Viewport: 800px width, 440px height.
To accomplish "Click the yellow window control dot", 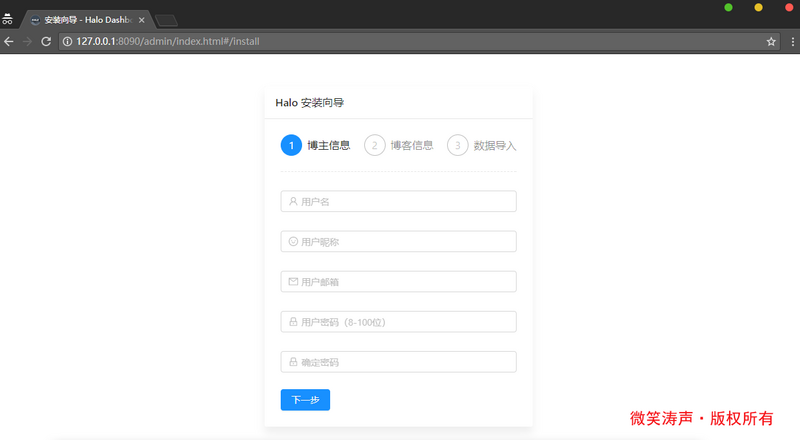I will coord(759,7).
